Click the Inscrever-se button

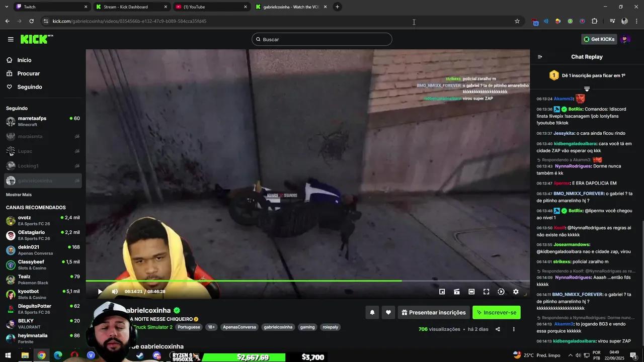point(497,312)
